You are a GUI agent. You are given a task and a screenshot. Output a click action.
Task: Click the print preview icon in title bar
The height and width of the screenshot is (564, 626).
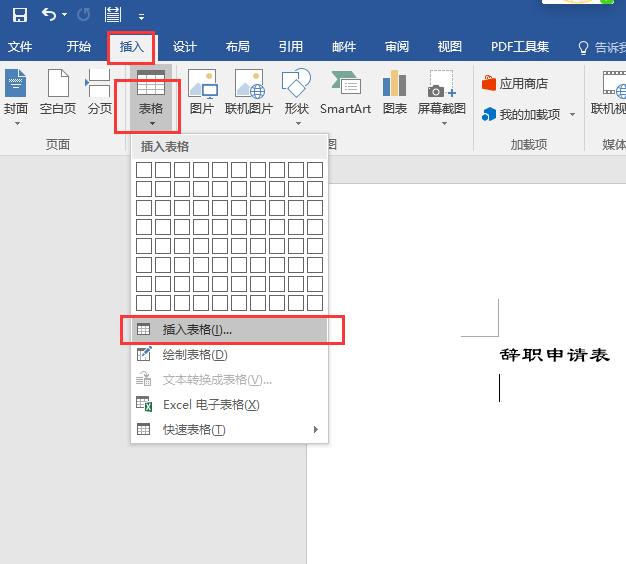pos(113,15)
